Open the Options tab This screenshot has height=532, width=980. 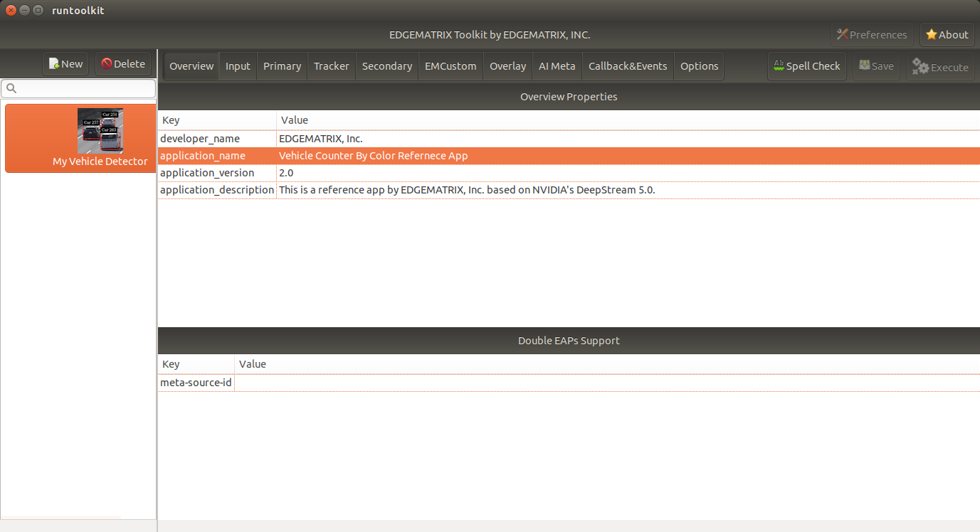[x=699, y=66]
